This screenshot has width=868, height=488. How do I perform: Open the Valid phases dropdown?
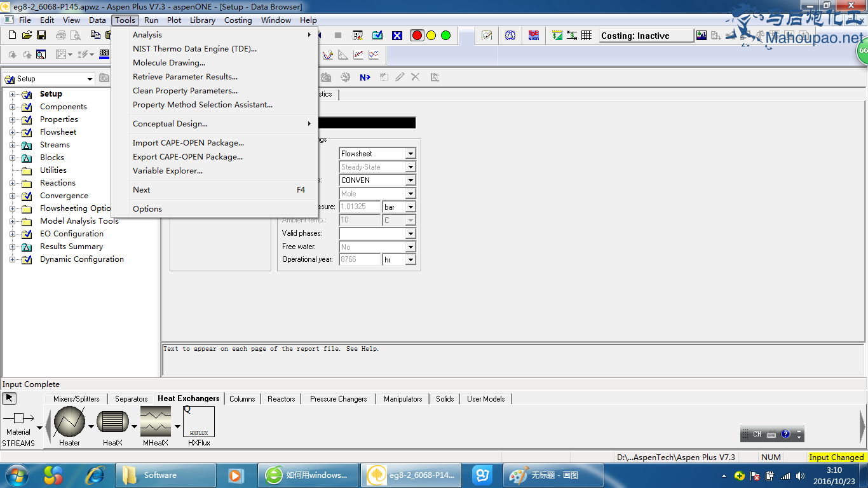click(410, 234)
